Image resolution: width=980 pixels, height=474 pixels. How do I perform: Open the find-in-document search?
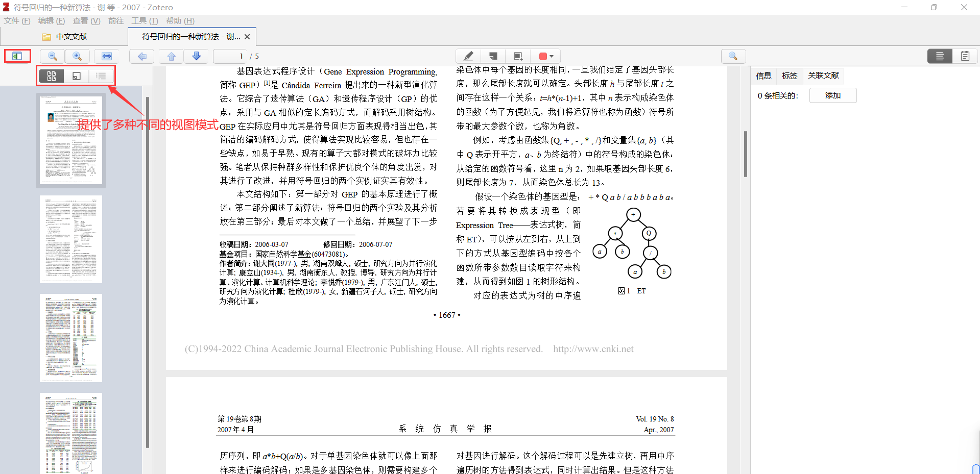coord(733,56)
